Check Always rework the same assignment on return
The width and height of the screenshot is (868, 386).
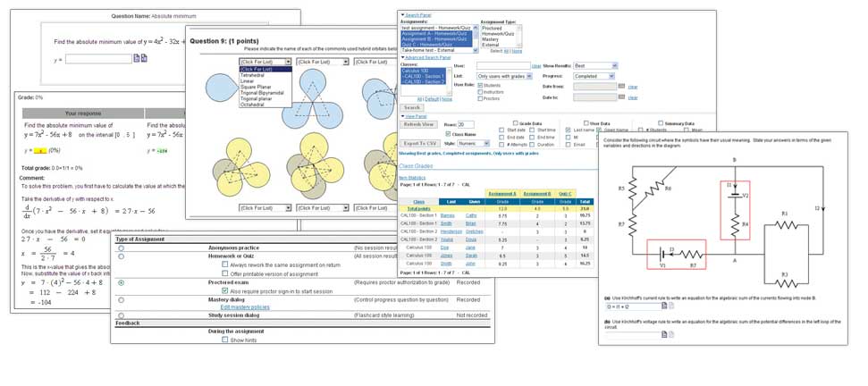(224, 264)
